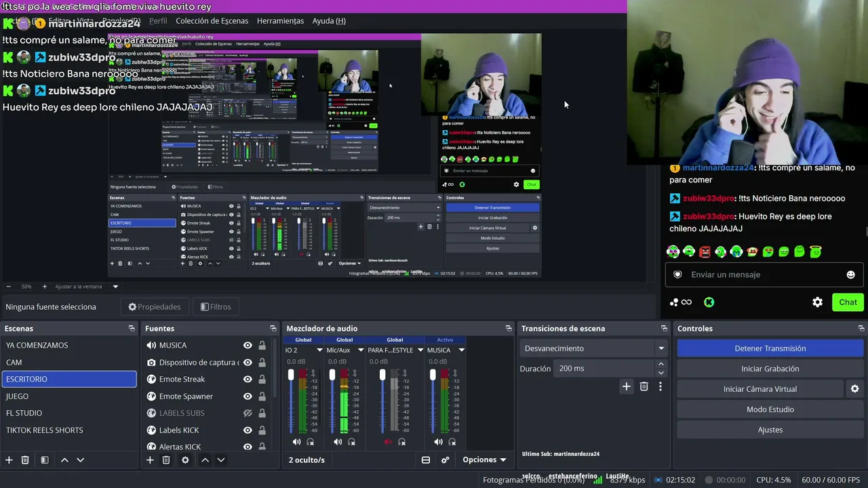Move the source down in Fuentes
868x488 pixels.
click(220, 460)
